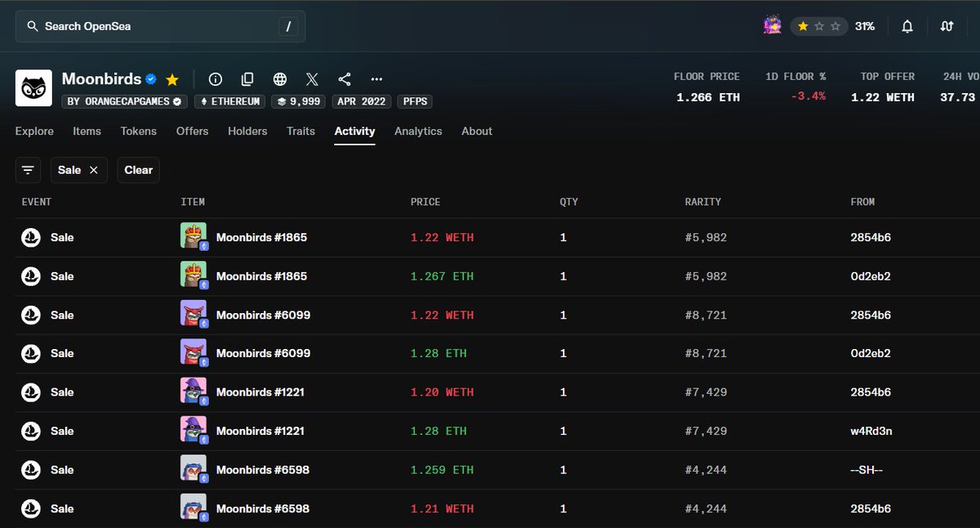Open thumbnail of Moonbirds #6099 at 1.28 ETH

coord(194,353)
